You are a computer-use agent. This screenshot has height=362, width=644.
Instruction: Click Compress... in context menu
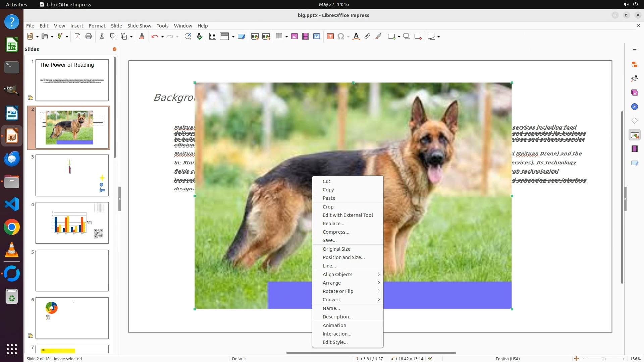coord(336,232)
